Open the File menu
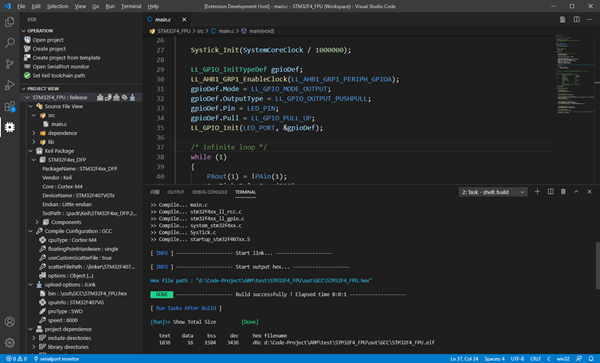 coord(21,6)
